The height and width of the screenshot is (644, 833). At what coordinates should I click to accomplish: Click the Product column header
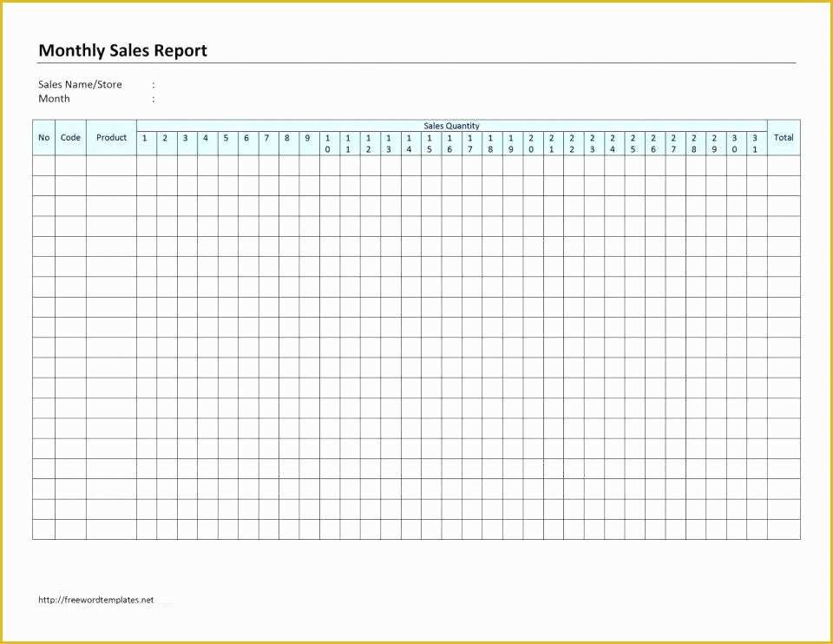(x=112, y=138)
